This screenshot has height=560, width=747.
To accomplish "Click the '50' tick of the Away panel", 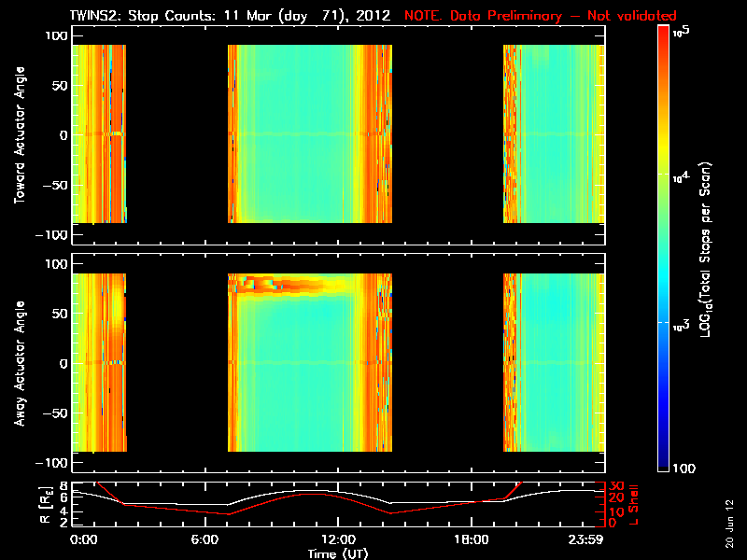I will (60, 314).
